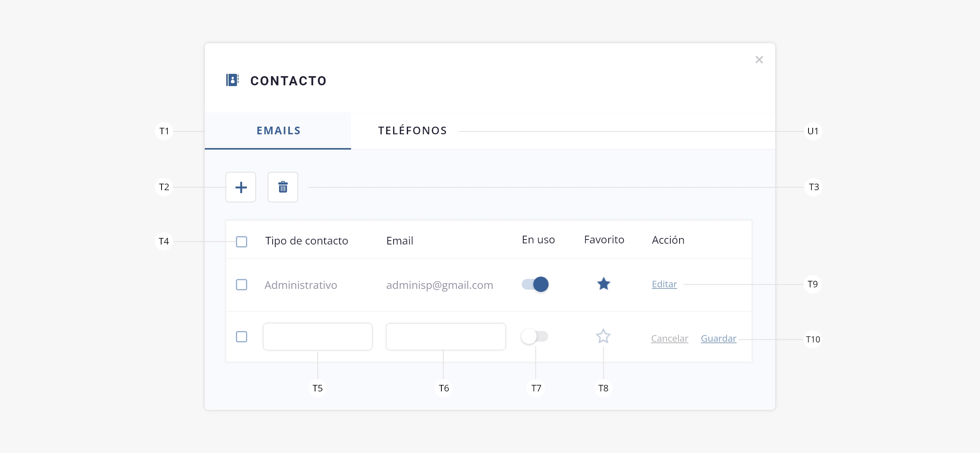
Task: Click Cancelar in the new row
Action: 670,339
